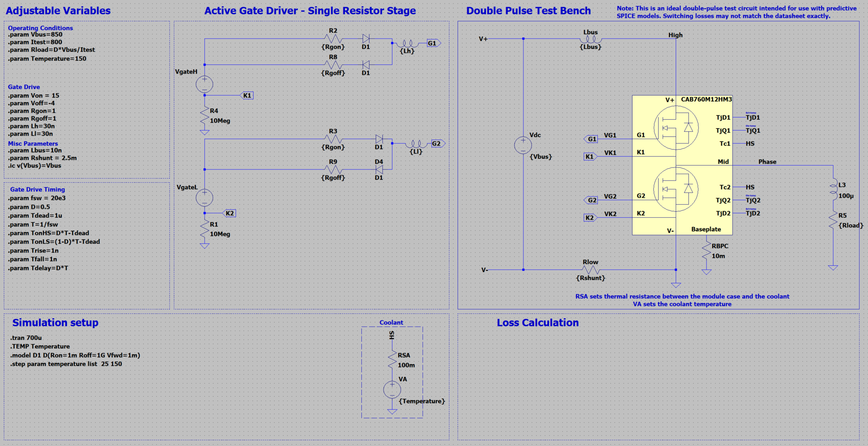
Task: Select the .step param temperature list directive
Action: point(66,364)
